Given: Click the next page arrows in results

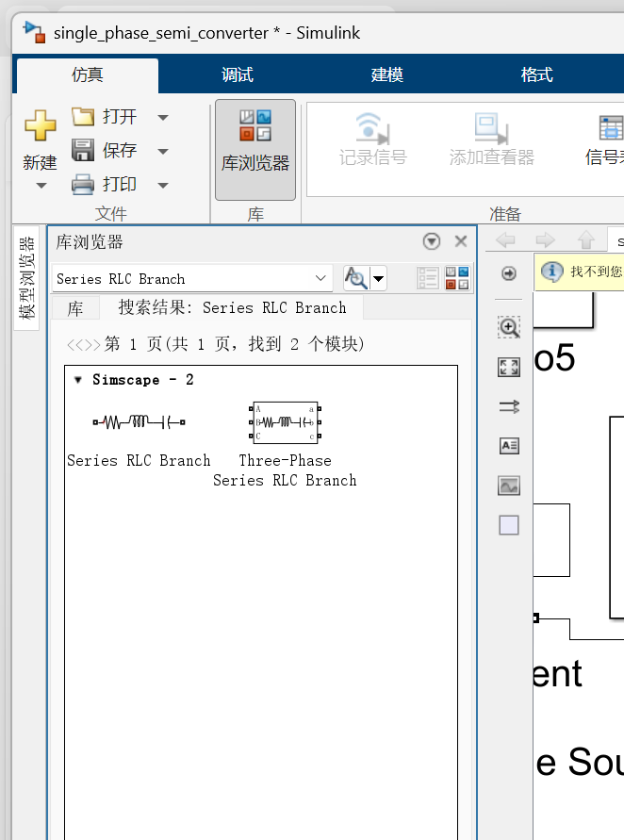Looking at the screenshot, I should point(92,344).
